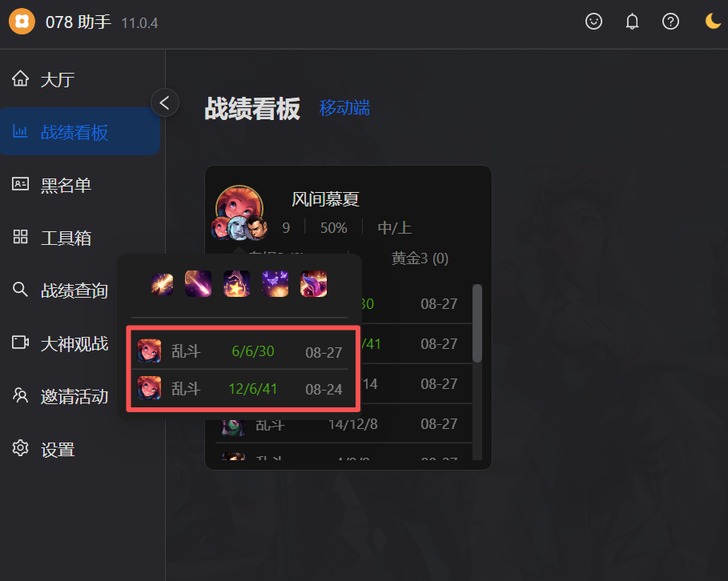Click the 风间慕夏 player avatar

239,208
